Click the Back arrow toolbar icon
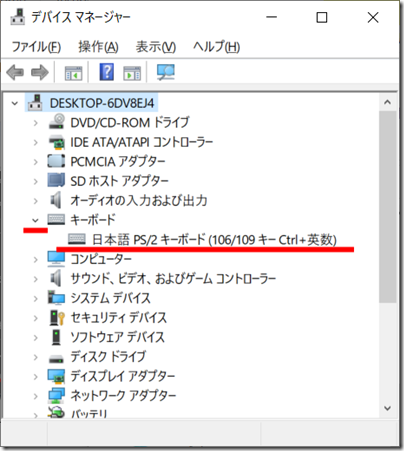The width and height of the screenshot is (404, 451). coord(15,72)
